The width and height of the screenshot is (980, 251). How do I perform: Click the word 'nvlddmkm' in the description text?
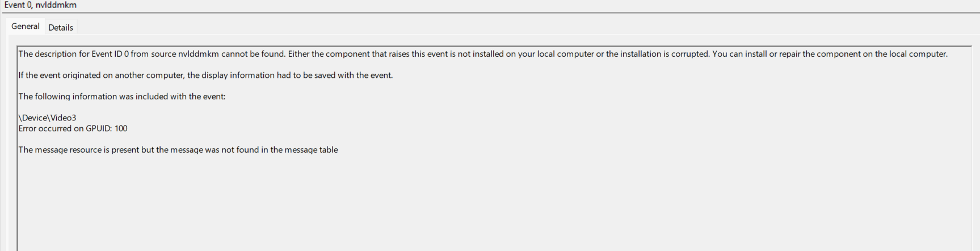coord(198,54)
